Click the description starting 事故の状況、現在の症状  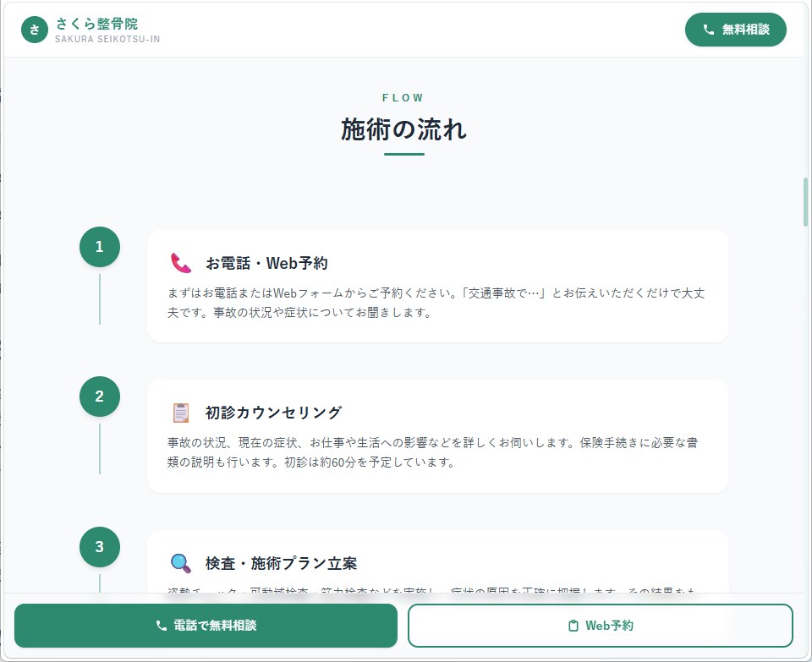[433, 452]
